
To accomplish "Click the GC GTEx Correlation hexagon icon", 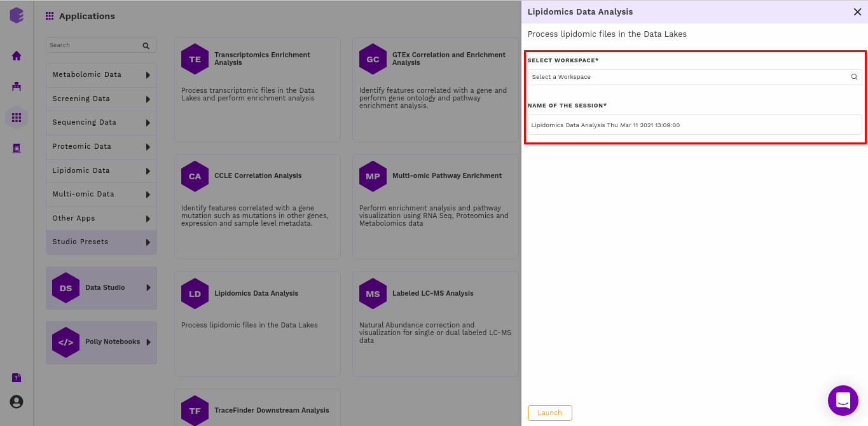I will pos(373,59).
